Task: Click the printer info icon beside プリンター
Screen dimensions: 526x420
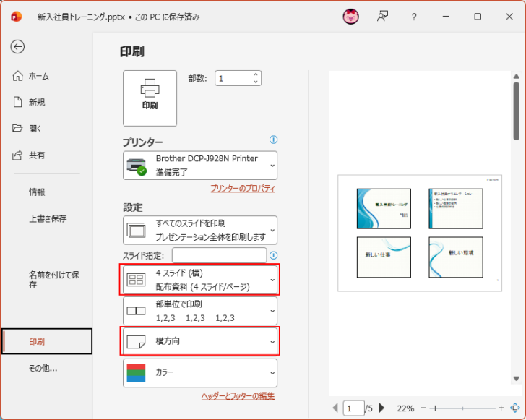Action: [x=273, y=140]
